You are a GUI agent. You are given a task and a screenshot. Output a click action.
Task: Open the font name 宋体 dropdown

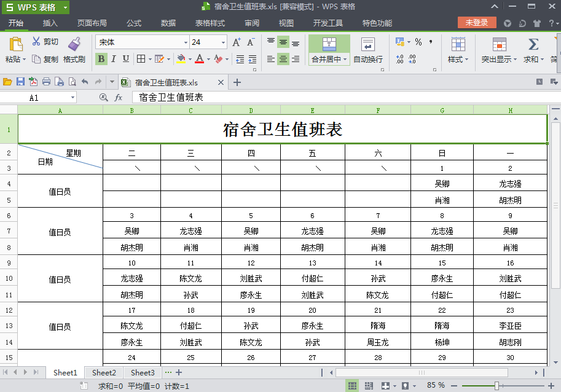pyautogui.click(x=186, y=42)
